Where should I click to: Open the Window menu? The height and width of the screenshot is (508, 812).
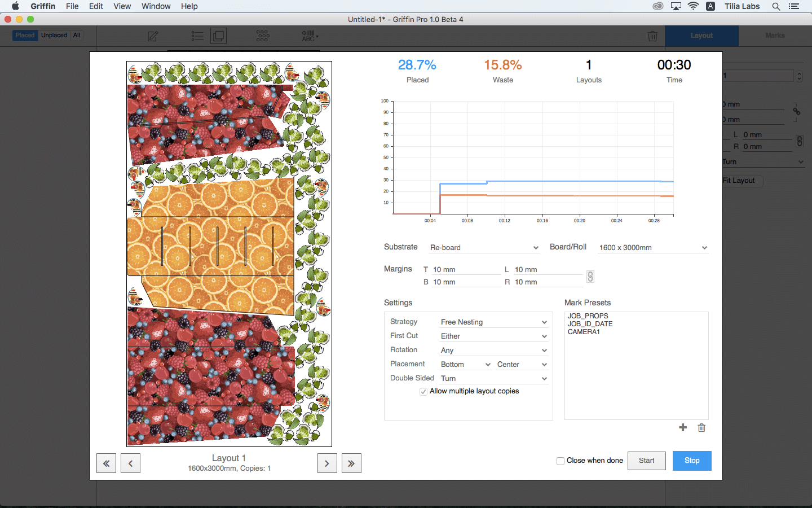pyautogui.click(x=156, y=6)
